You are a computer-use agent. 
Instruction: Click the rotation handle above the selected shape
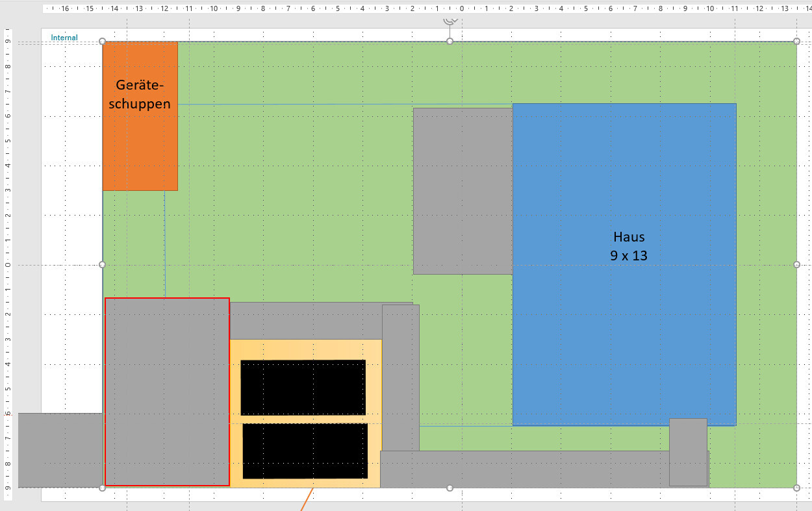tap(450, 21)
